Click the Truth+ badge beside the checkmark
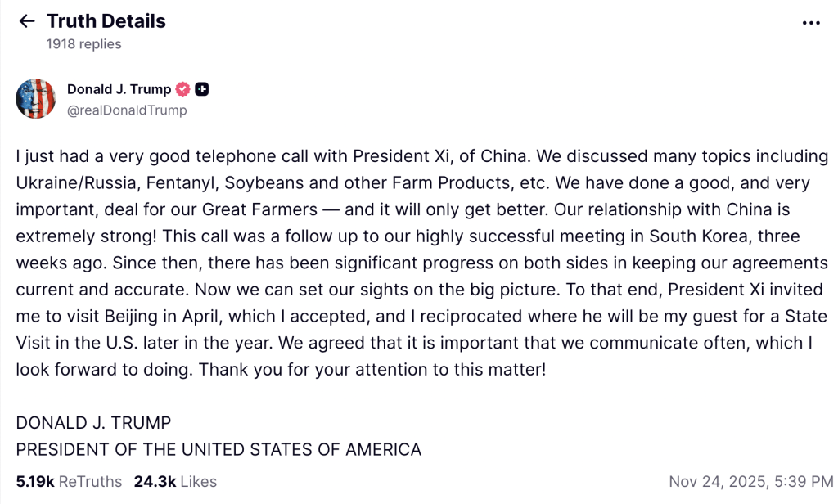The width and height of the screenshot is (838, 504). pyautogui.click(x=201, y=89)
